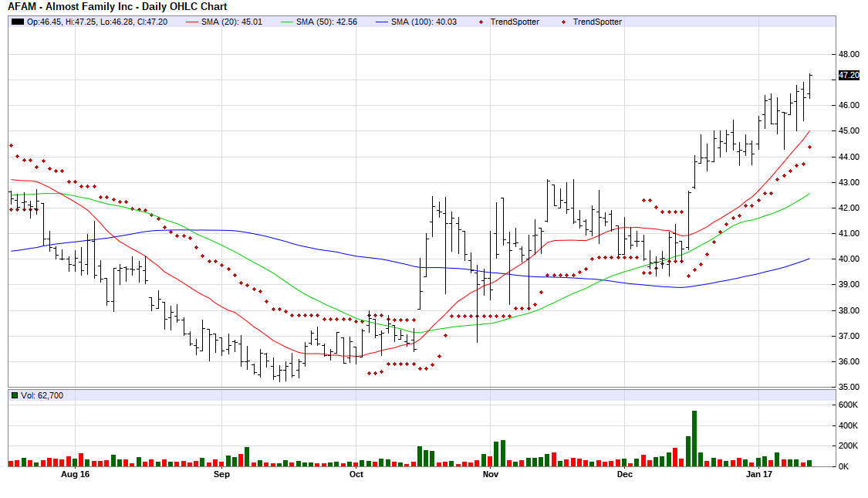This screenshot has height=498, width=868.
Task: Click the 44.00 price axis label
Action: pos(849,157)
